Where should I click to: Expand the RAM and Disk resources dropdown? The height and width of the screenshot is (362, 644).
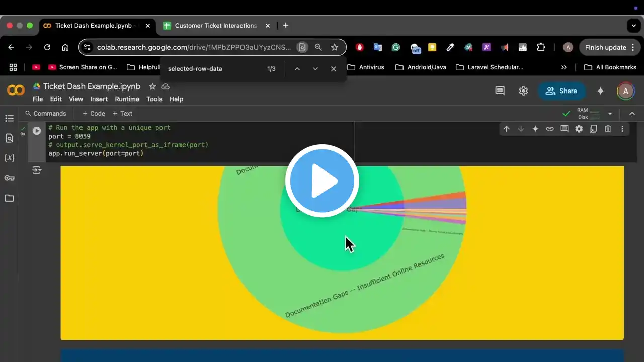click(x=610, y=114)
